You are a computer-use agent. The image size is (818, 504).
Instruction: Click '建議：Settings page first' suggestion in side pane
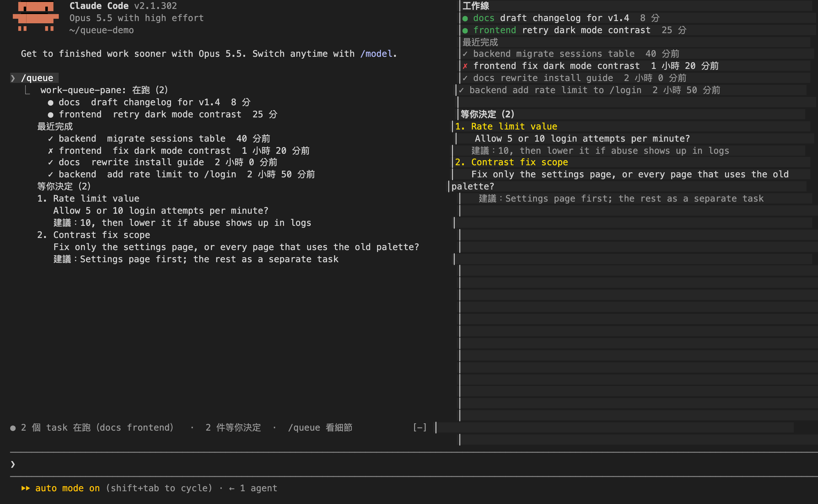coord(621,198)
